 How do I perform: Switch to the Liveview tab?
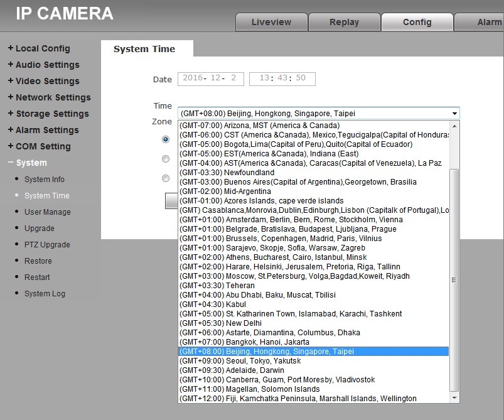(x=271, y=21)
